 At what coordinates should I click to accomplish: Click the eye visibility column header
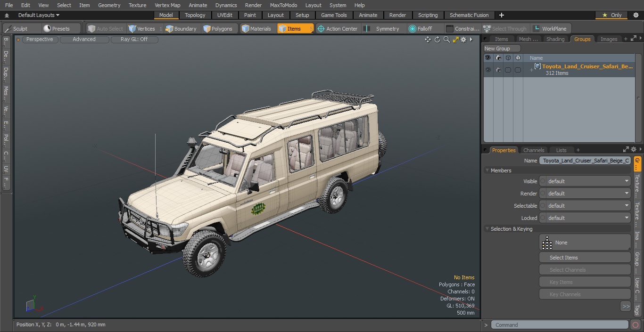click(x=487, y=58)
